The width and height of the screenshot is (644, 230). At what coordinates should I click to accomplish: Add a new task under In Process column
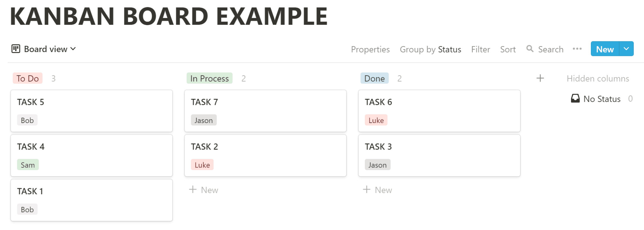(x=204, y=190)
